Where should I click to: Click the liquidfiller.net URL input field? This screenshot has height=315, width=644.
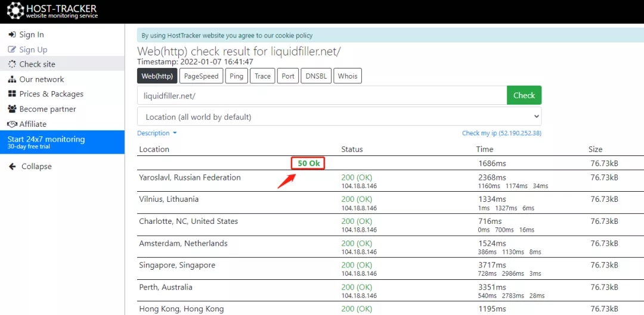pyautogui.click(x=322, y=95)
